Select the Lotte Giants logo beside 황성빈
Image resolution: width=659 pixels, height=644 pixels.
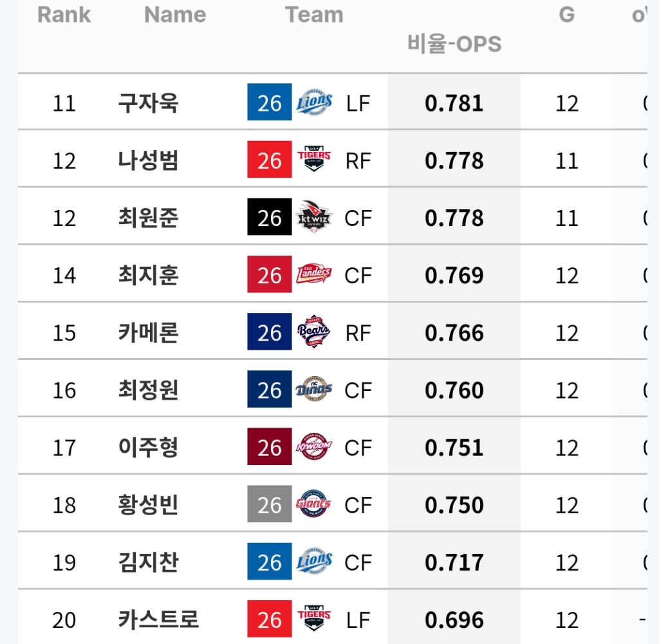314,504
